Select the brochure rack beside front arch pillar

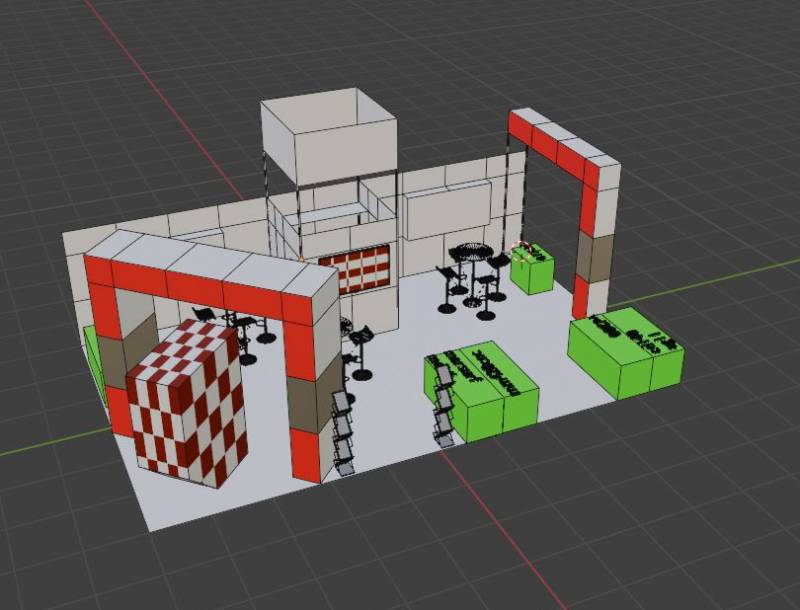coord(342,433)
